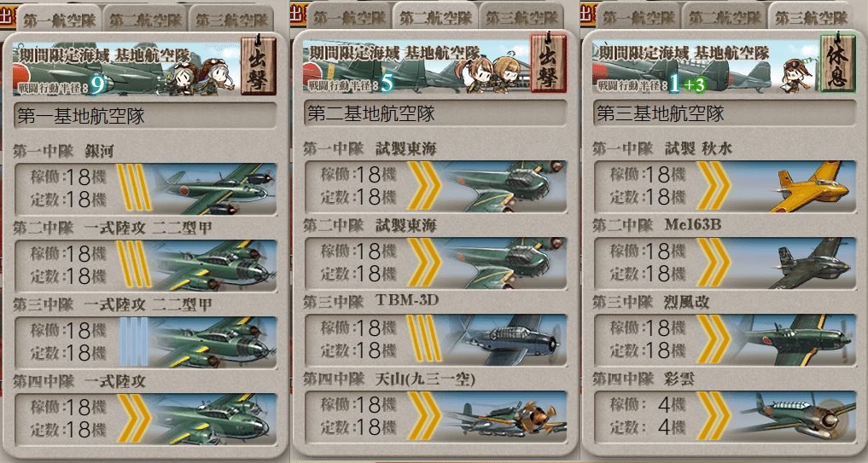Click the 第三基地航空隊 name field
The width and height of the screenshot is (868, 463).
coord(725,113)
